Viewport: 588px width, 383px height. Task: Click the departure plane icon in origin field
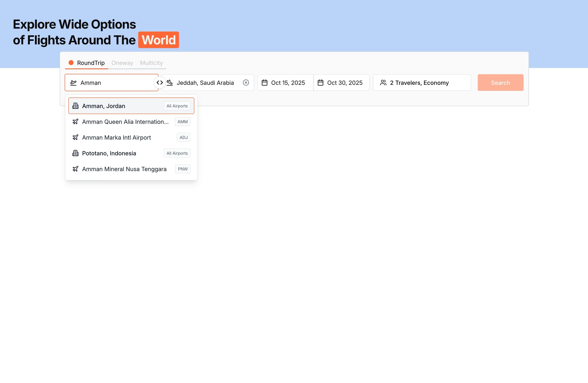73,83
